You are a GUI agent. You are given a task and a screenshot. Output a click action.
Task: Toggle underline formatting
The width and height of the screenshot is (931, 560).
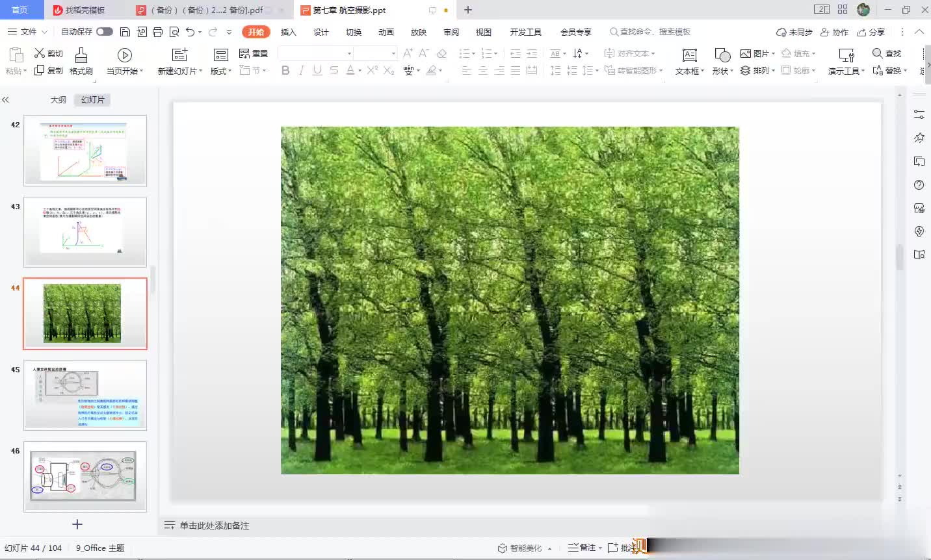click(317, 70)
